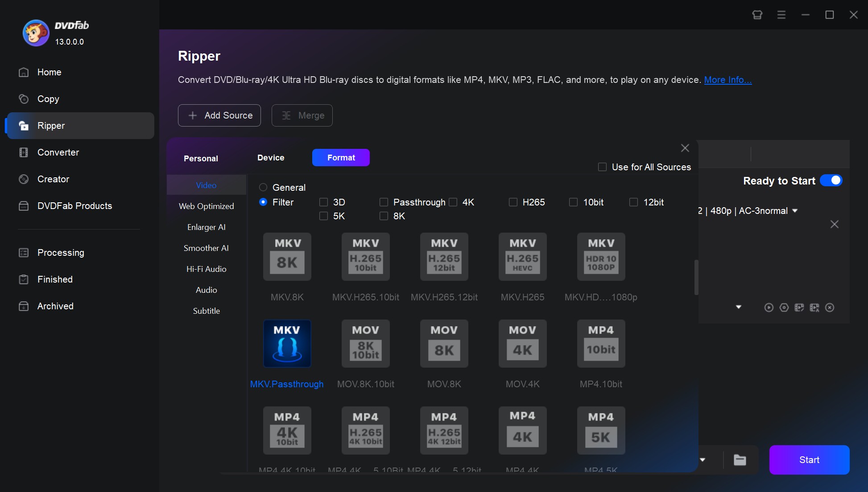Open the Web Optimized category
Screen dimensions: 868x492
207,206
